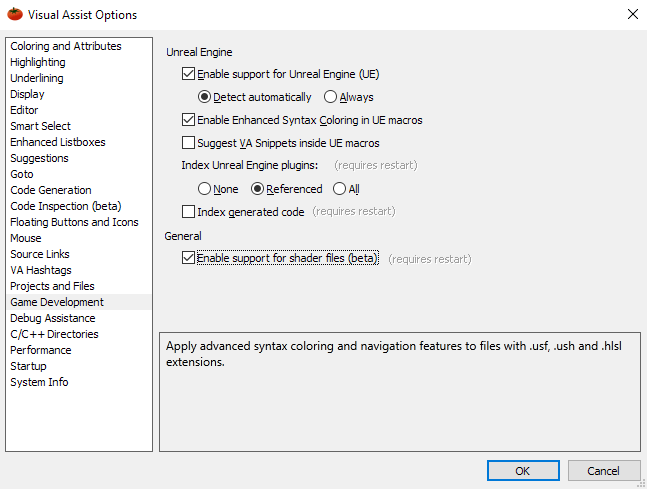
Task: Choose All for plugin indexing
Action: 339,189
